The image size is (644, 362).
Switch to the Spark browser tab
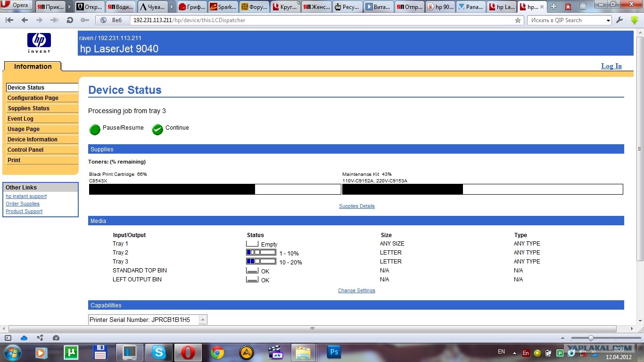click(x=222, y=7)
